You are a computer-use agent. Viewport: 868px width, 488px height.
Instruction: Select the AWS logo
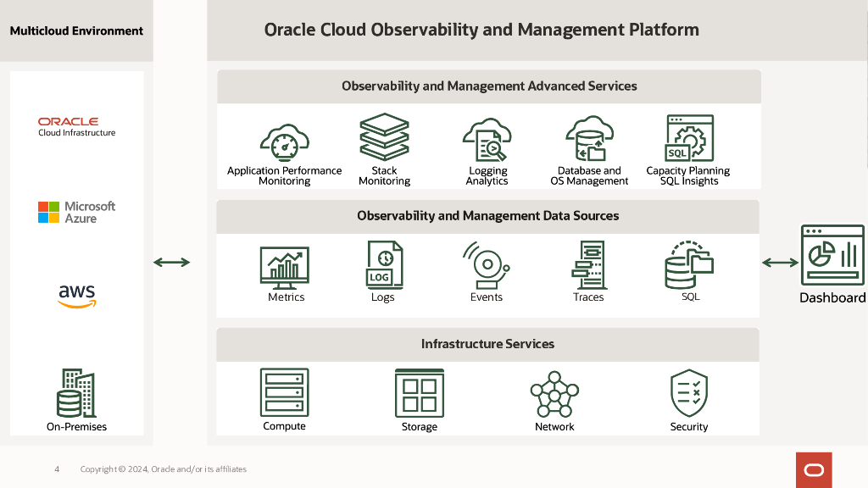pyautogui.click(x=77, y=297)
